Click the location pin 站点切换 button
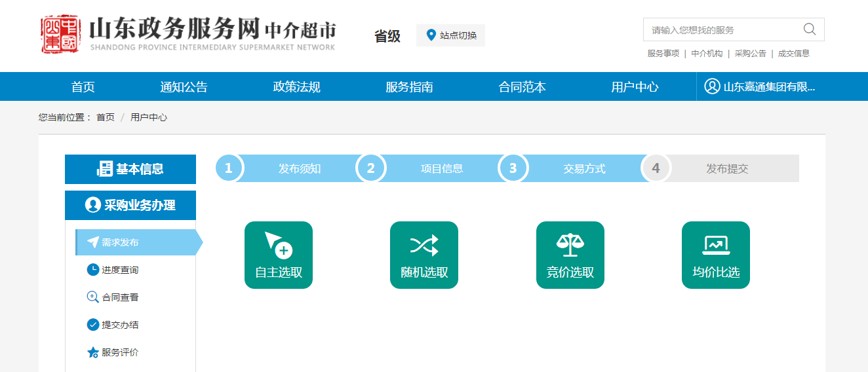This screenshot has width=868, height=372. pyautogui.click(x=450, y=35)
